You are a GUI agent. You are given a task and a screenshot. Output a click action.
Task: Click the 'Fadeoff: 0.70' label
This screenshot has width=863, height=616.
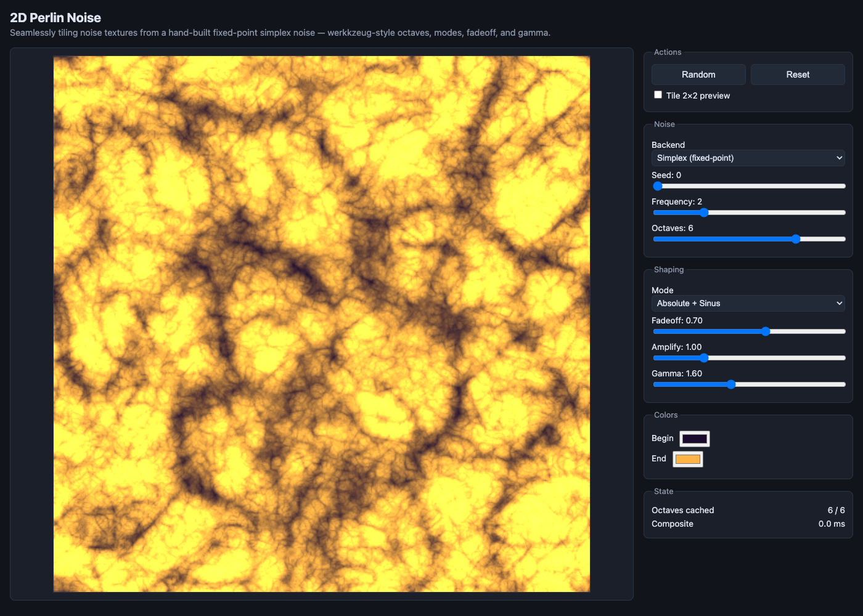(677, 320)
